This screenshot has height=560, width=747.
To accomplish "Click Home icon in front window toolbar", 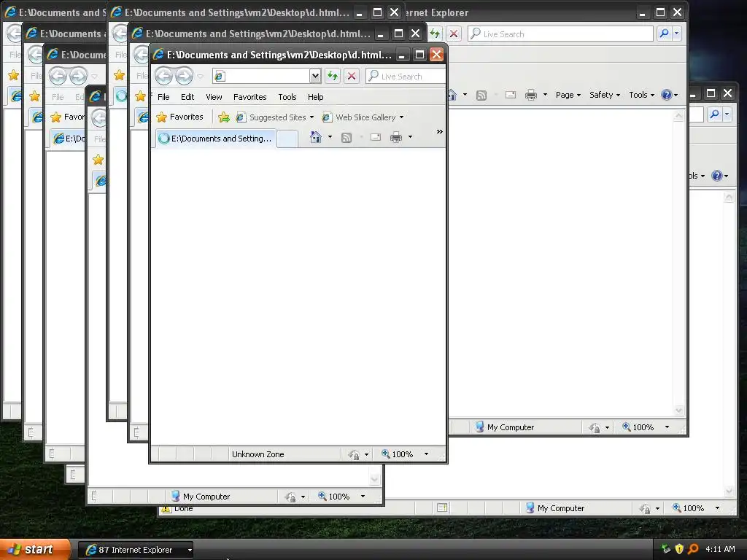I will point(315,137).
